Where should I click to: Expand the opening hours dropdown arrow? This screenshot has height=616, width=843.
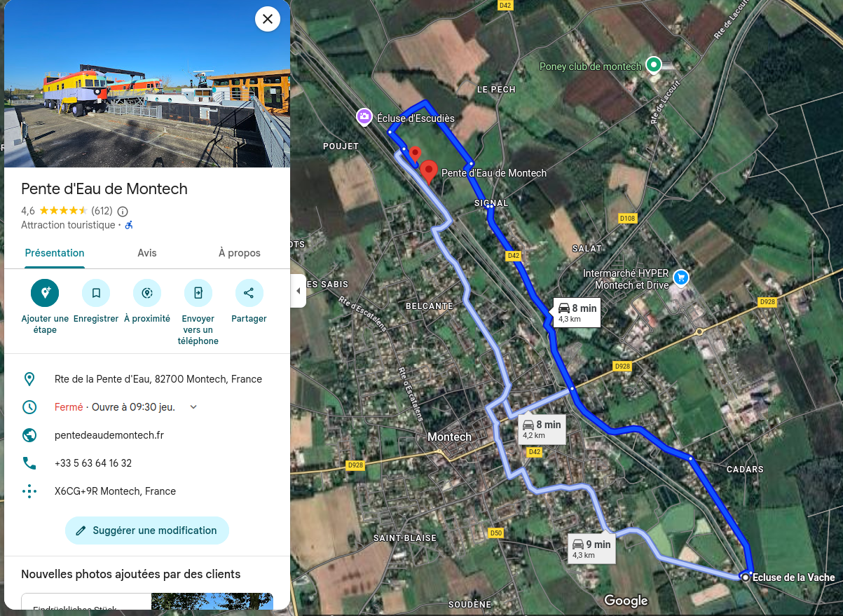point(194,407)
